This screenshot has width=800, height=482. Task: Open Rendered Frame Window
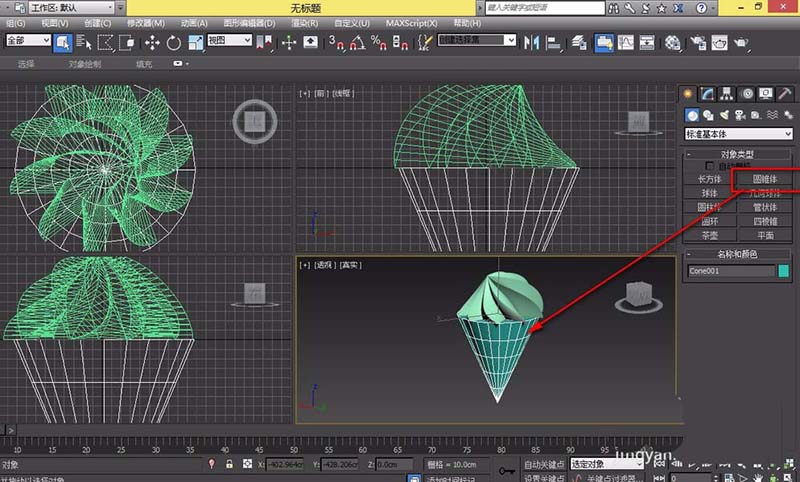[719, 42]
